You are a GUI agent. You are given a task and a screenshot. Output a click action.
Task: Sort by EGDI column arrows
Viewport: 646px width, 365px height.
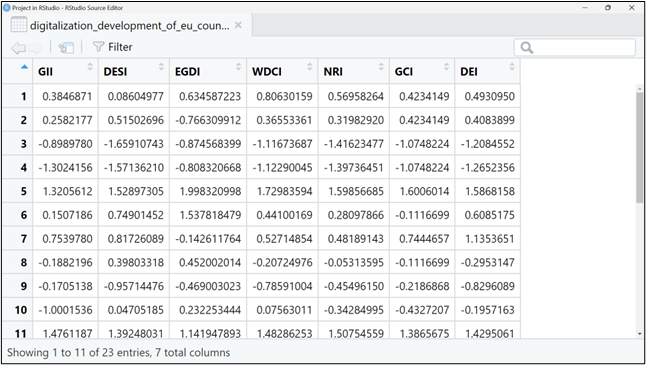click(x=238, y=66)
